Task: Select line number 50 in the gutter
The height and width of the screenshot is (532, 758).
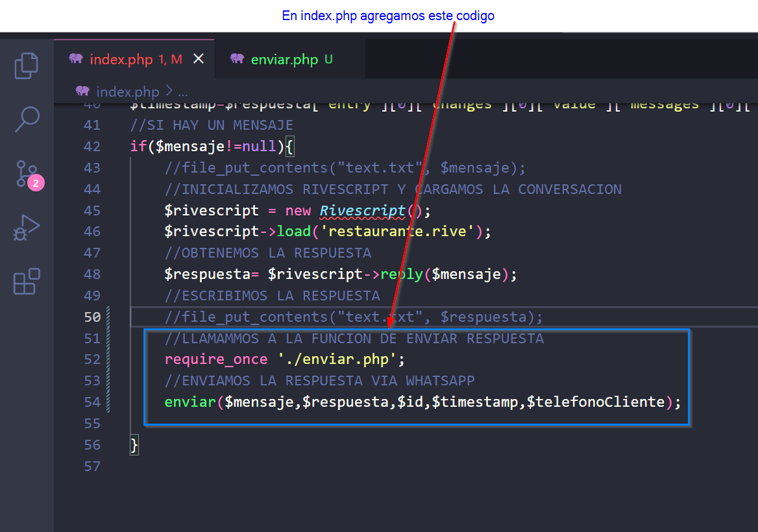Action: [92, 317]
